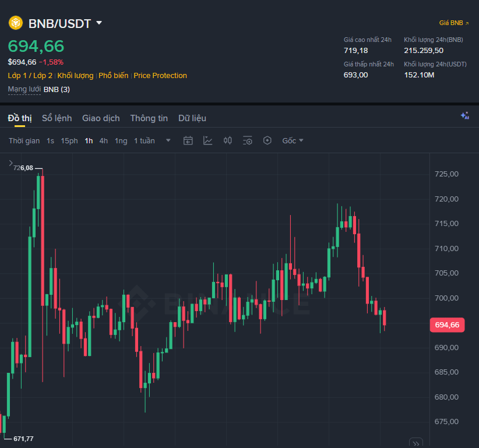Image resolution: width=479 pixels, height=448 pixels.
Task: Open the chart display settings eye icon
Action: pyautogui.click(x=248, y=140)
